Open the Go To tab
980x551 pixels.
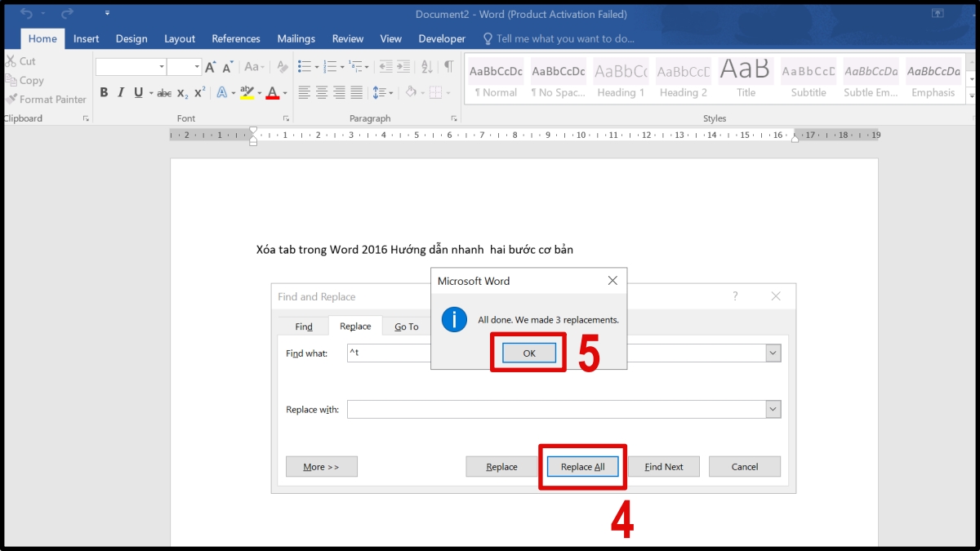click(x=406, y=326)
